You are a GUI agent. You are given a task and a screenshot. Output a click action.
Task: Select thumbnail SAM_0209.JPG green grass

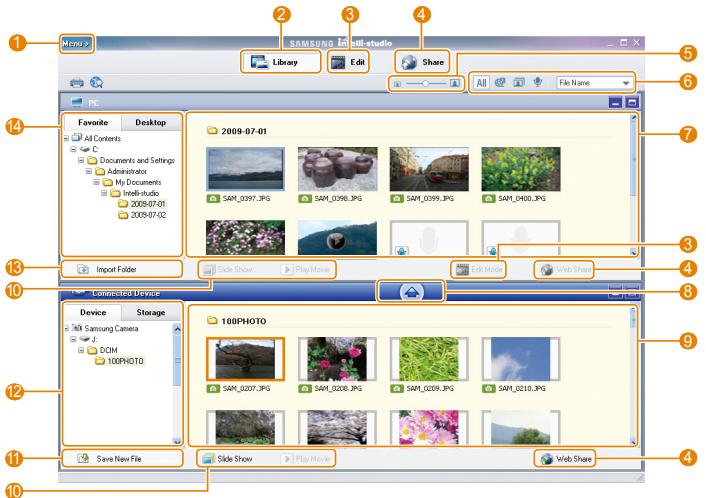click(429, 359)
